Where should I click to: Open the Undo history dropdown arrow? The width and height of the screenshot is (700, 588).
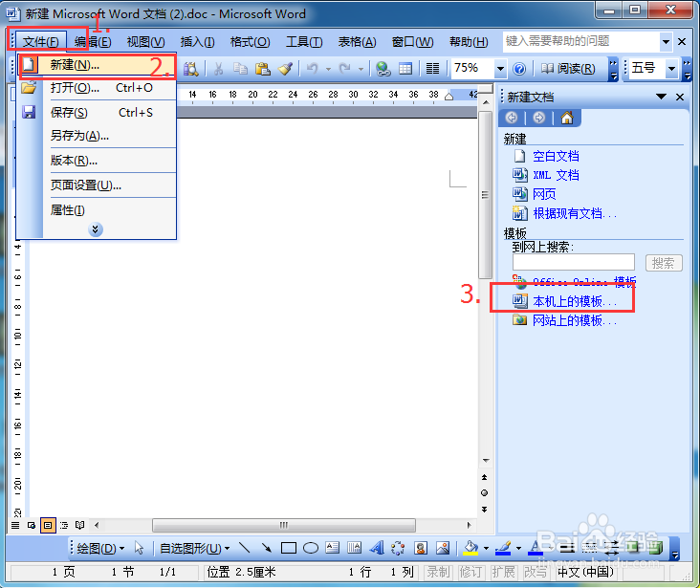[x=329, y=69]
